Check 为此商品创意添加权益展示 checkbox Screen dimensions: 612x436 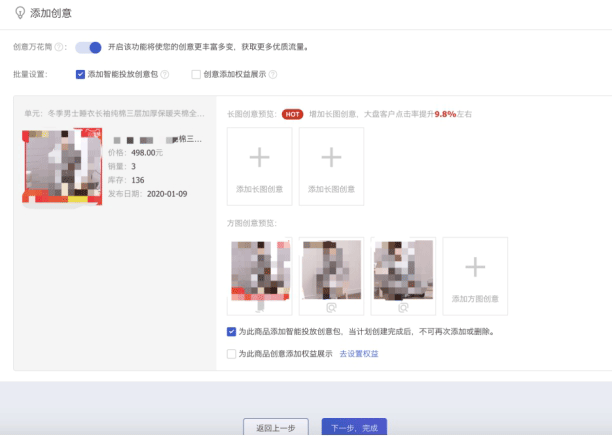pos(232,354)
